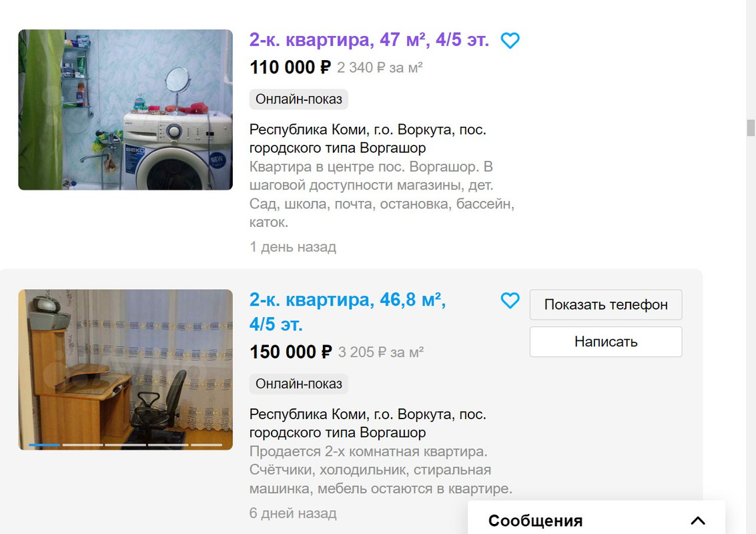Click Онлайн-показ tag on 150 000 ₽ listing
Image resolution: width=756 pixels, height=534 pixels.
pyautogui.click(x=298, y=384)
